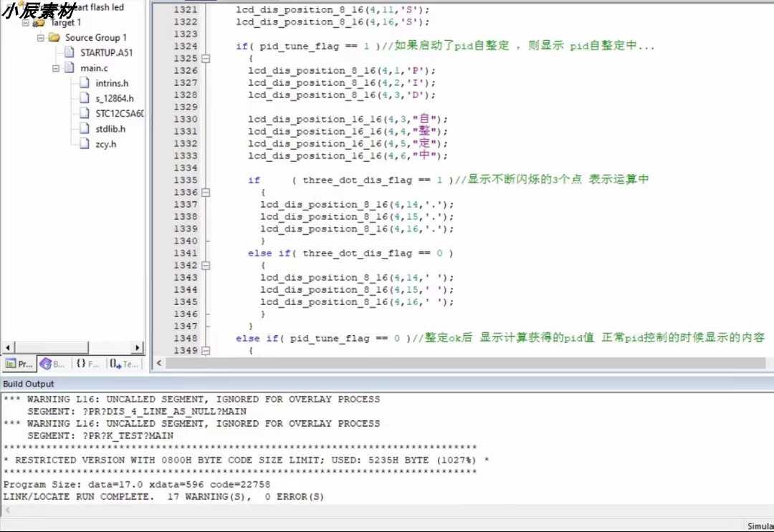Click the stdlib.h document icon
The height and width of the screenshot is (532, 774).
pyautogui.click(x=85, y=129)
